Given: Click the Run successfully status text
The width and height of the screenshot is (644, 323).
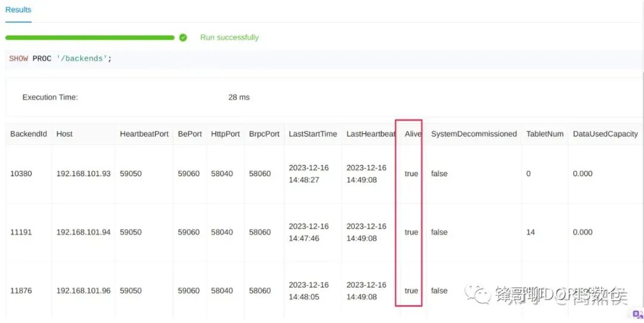Looking at the screenshot, I should pyautogui.click(x=229, y=38).
